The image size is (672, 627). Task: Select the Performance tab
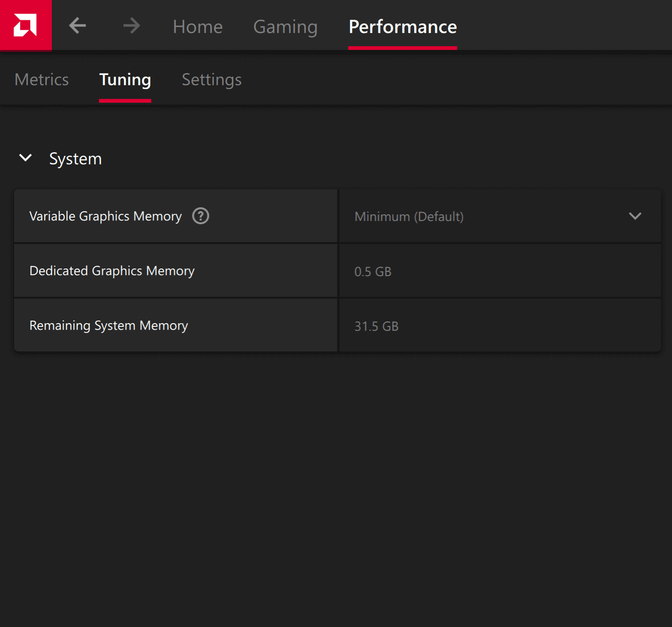point(402,27)
